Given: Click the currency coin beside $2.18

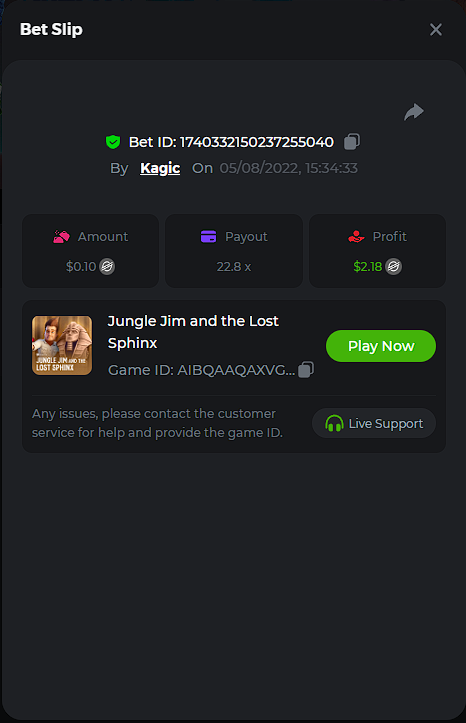Looking at the screenshot, I should 393,267.
